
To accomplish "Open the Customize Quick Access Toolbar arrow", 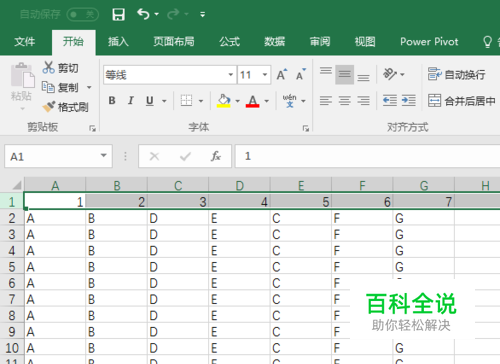I will pos(202,14).
